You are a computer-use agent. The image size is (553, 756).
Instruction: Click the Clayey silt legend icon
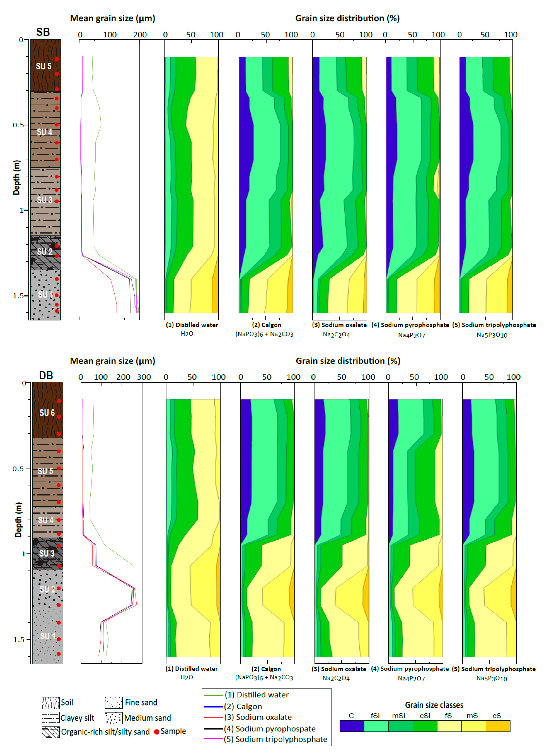[x=51, y=718]
